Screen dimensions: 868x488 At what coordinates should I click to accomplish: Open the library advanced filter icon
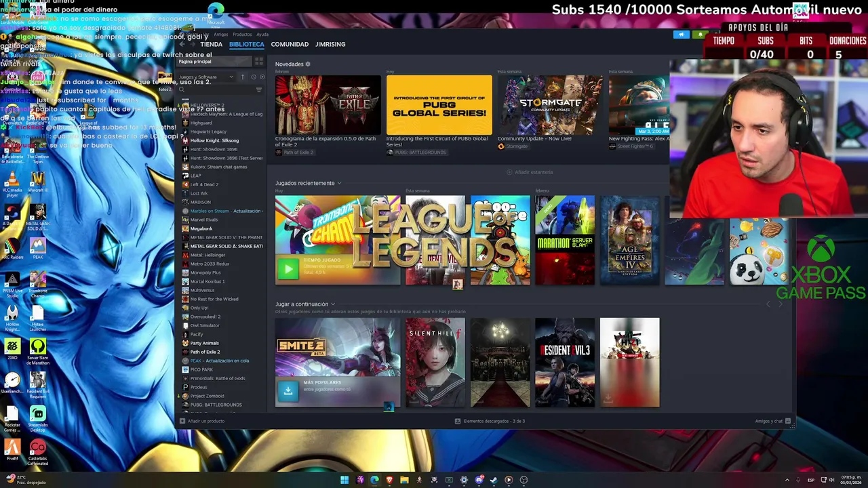point(259,89)
